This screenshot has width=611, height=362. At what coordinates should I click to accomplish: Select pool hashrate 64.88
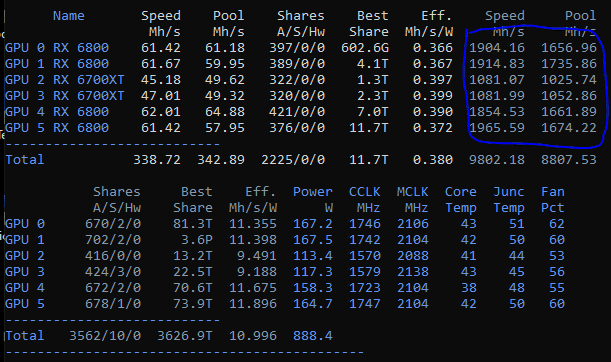click(x=225, y=112)
